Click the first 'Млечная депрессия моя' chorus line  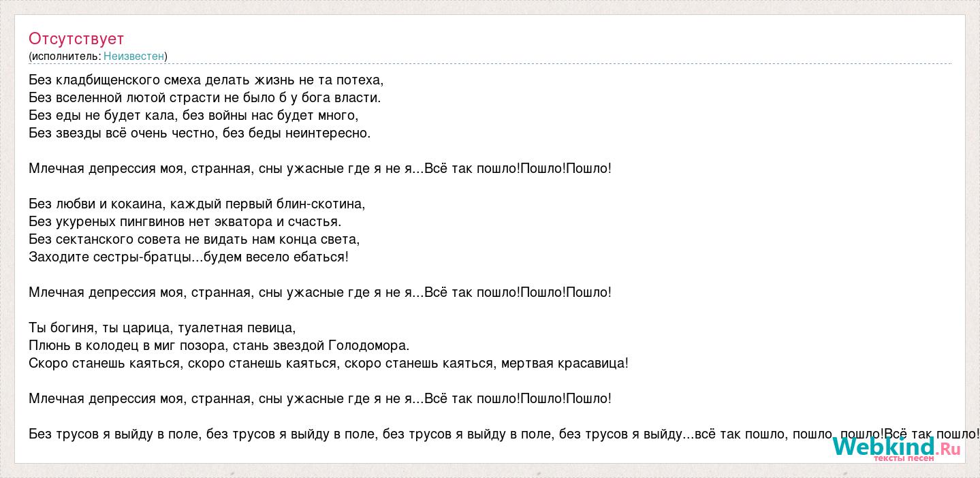(x=320, y=168)
